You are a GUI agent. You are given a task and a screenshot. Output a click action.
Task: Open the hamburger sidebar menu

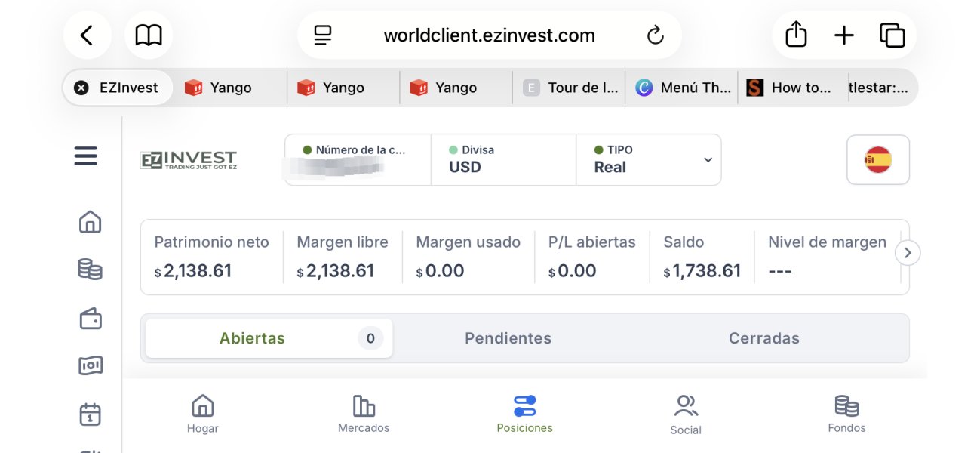(x=86, y=156)
